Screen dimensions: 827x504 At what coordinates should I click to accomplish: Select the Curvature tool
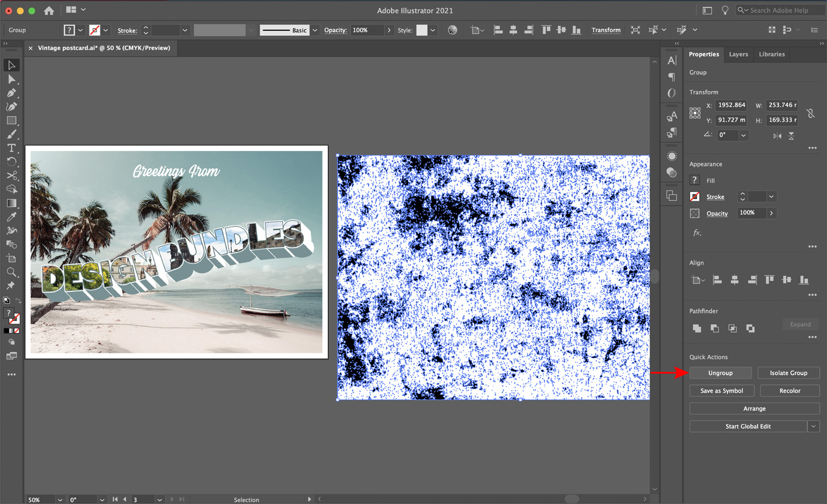(x=12, y=106)
